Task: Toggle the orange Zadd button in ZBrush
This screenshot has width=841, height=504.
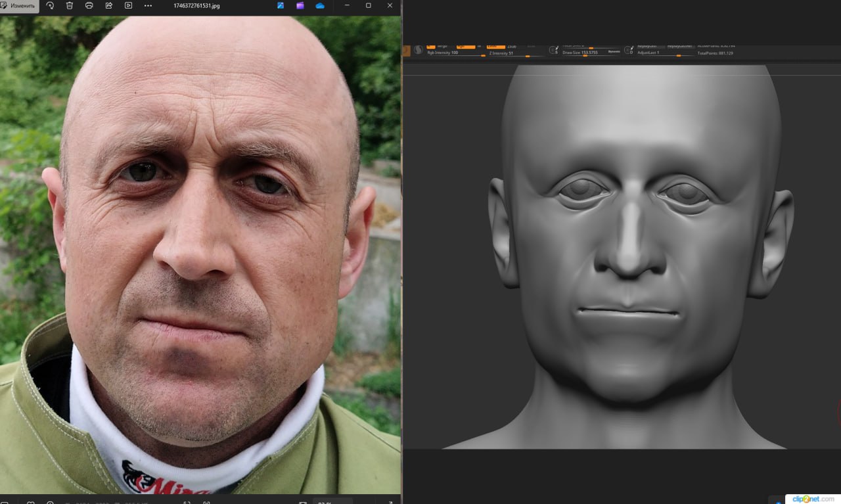Action: (495, 46)
